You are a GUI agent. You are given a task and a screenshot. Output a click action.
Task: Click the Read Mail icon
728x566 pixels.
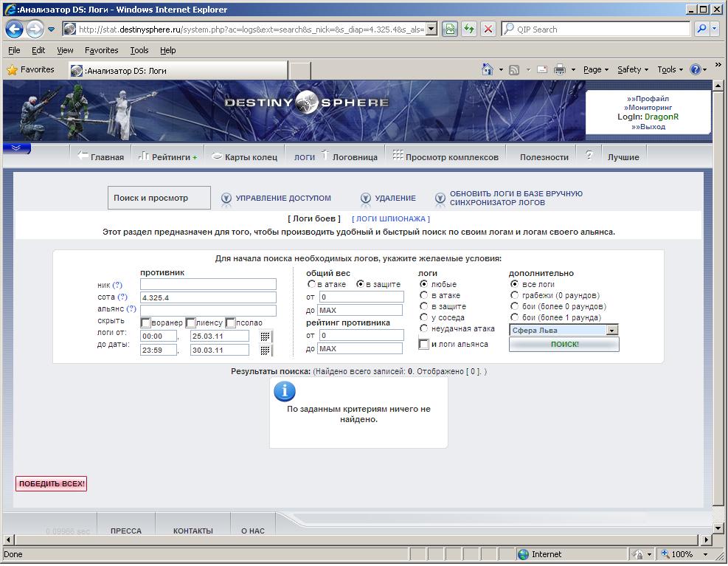(542, 69)
